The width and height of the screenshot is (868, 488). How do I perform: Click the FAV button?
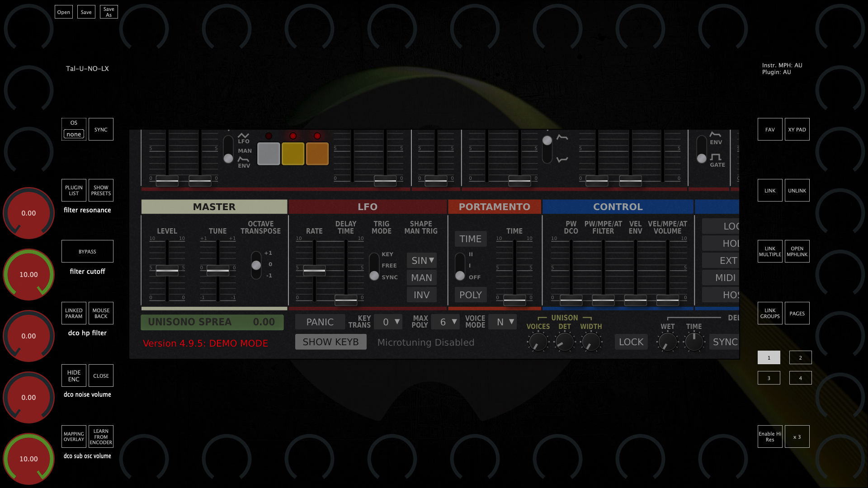coord(770,130)
